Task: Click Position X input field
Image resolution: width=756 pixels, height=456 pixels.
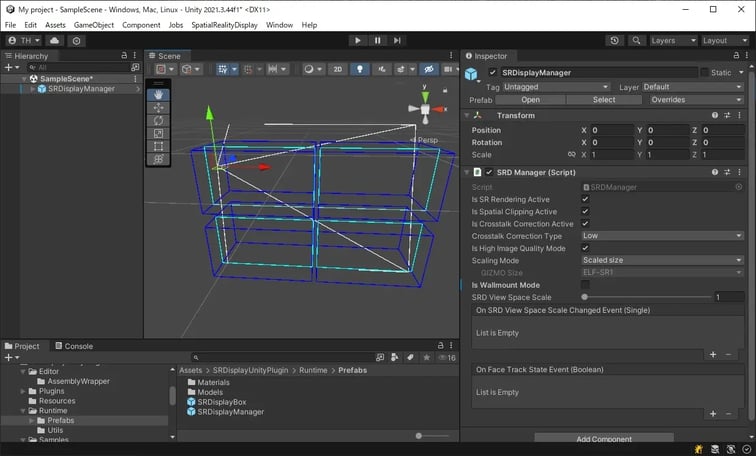Action: (x=612, y=130)
